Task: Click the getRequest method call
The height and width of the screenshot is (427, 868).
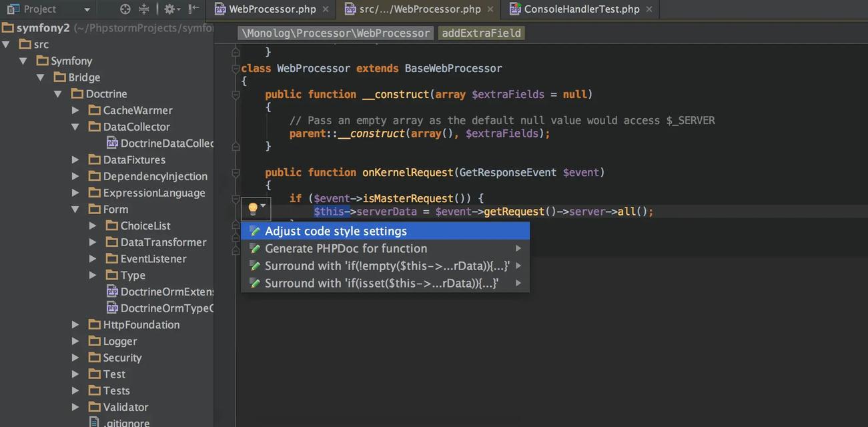Action: tap(514, 211)
